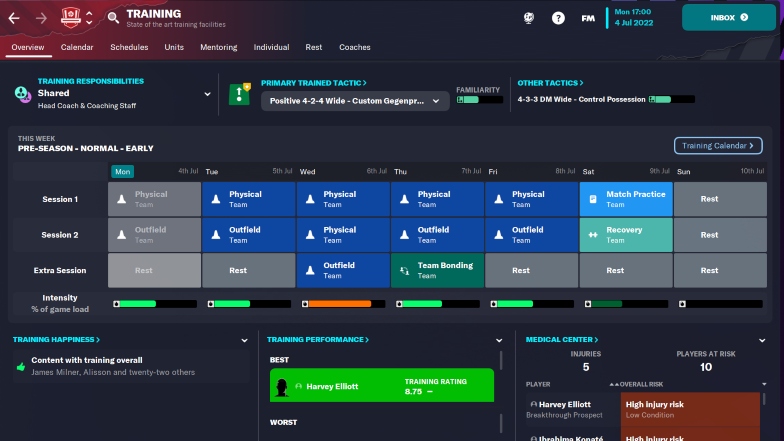Expand the Training Responsibilities dropdown
784x441 pixels.
click(208, 94)
